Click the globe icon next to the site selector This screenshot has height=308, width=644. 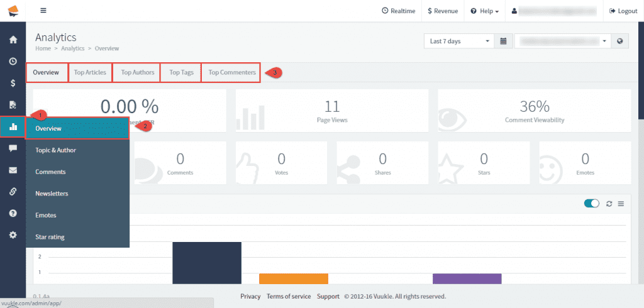click(x=620, y=41)
